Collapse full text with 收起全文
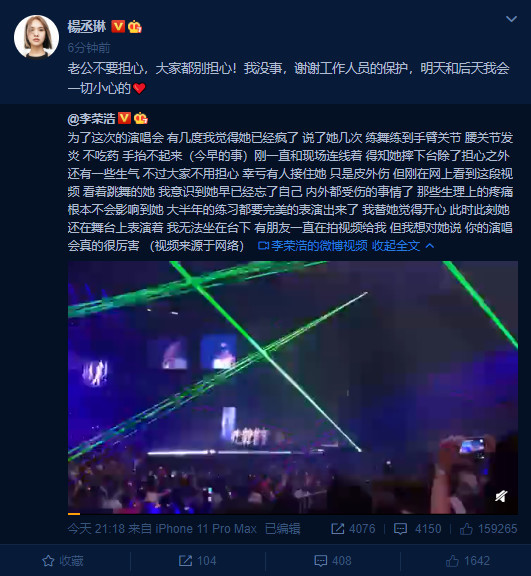The image size is (531, 576). point(403,245)
